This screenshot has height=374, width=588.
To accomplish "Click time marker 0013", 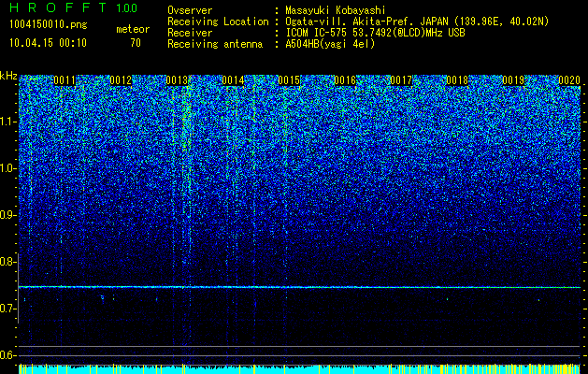I will click(177, 80).
